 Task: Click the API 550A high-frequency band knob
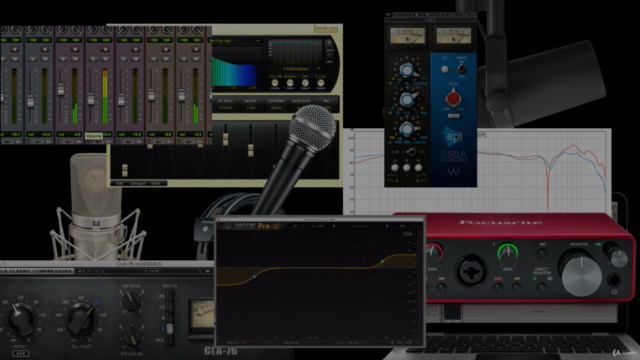point(406,70)
